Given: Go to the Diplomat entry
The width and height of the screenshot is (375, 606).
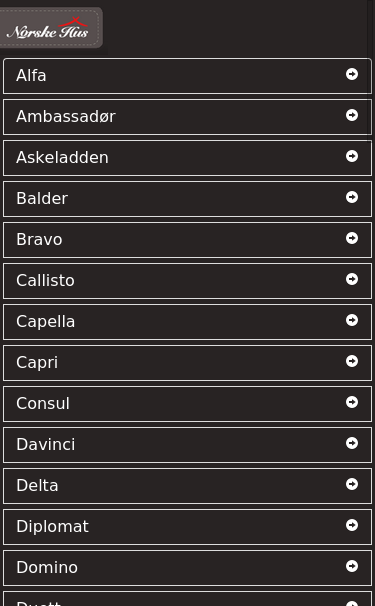Looking at the screenshot, I should 188,527.
